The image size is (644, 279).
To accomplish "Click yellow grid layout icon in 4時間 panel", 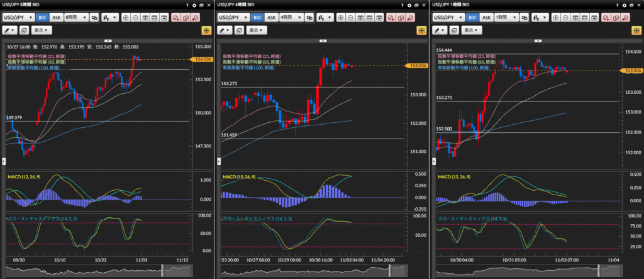I will click(x=421, y=30).
